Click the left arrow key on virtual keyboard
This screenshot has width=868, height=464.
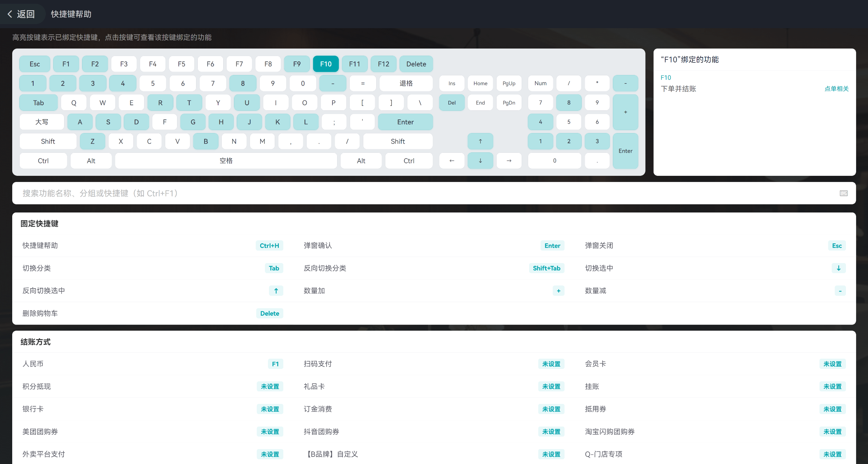(452, 161)
